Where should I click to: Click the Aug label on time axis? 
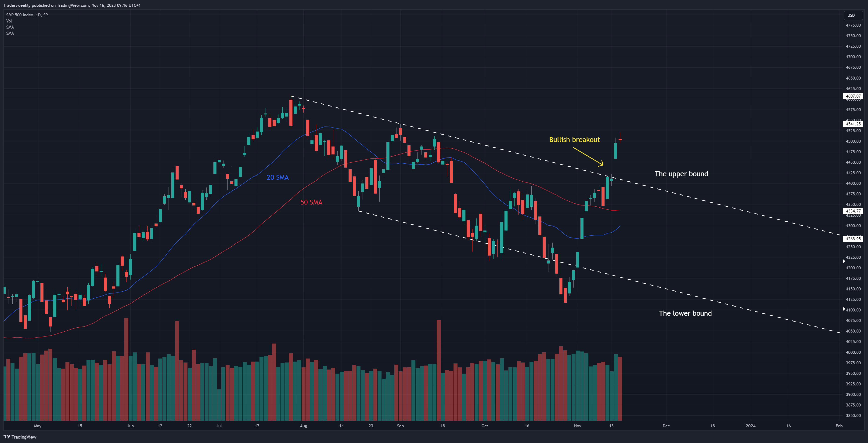(303, 426)
